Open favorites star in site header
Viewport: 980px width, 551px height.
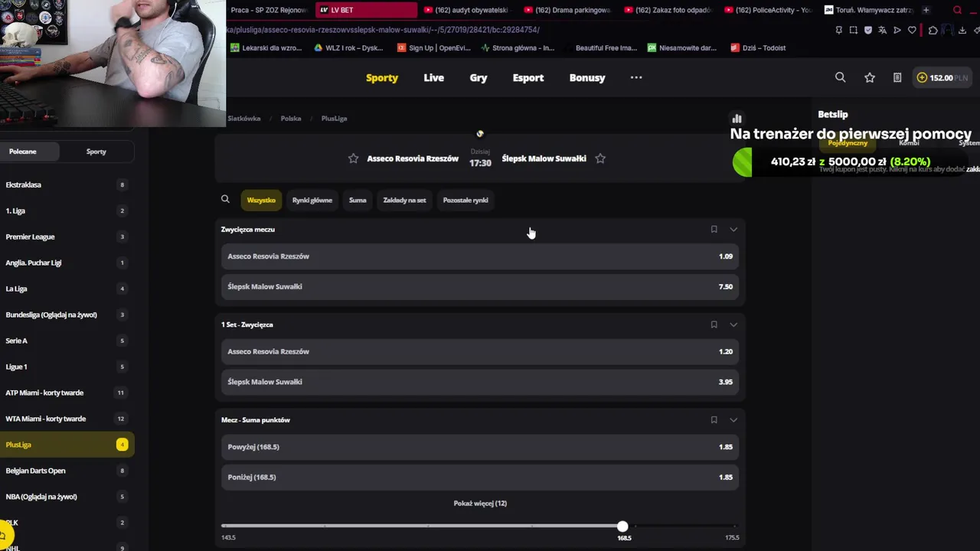[870, 77]
